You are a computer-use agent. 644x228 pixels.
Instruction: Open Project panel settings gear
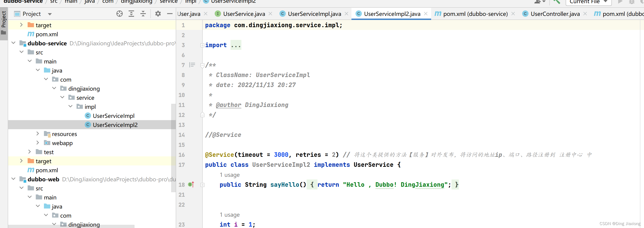158,14
